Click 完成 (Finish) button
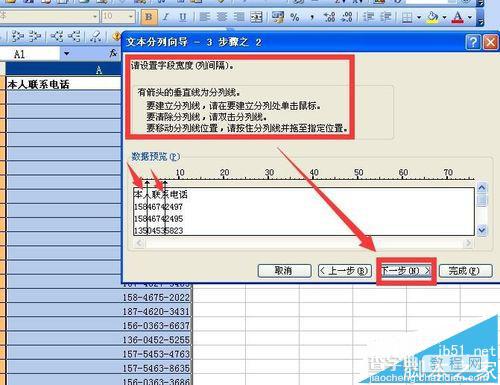This screenshot has height=385, width=500. pyautogui.click(x=465, y=271)
